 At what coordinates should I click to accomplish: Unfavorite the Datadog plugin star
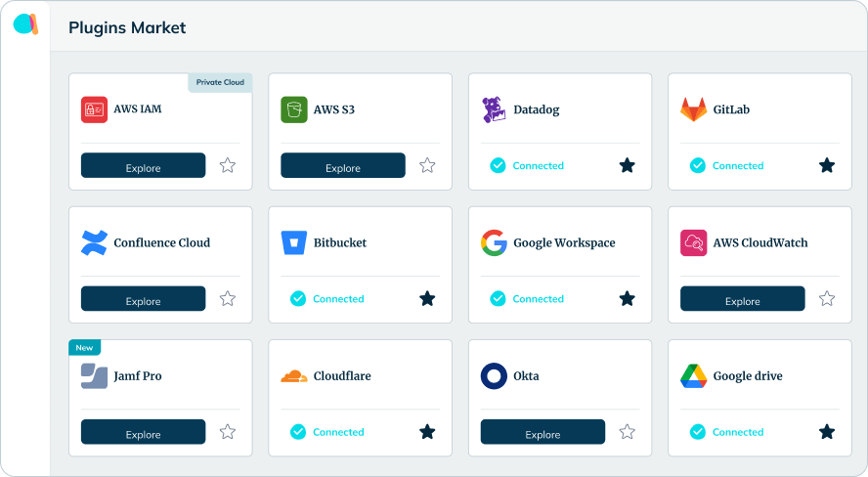628,165
